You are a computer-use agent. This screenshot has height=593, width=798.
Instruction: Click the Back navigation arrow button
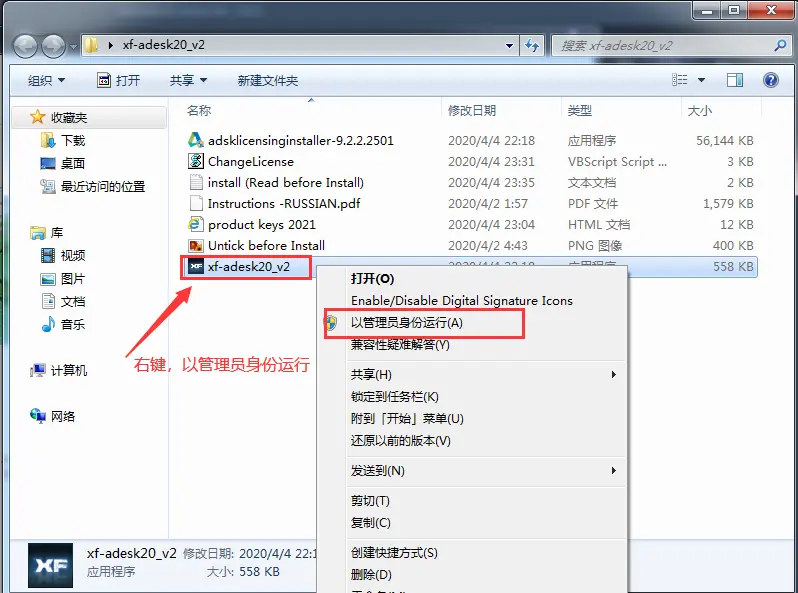click(25, 47)
